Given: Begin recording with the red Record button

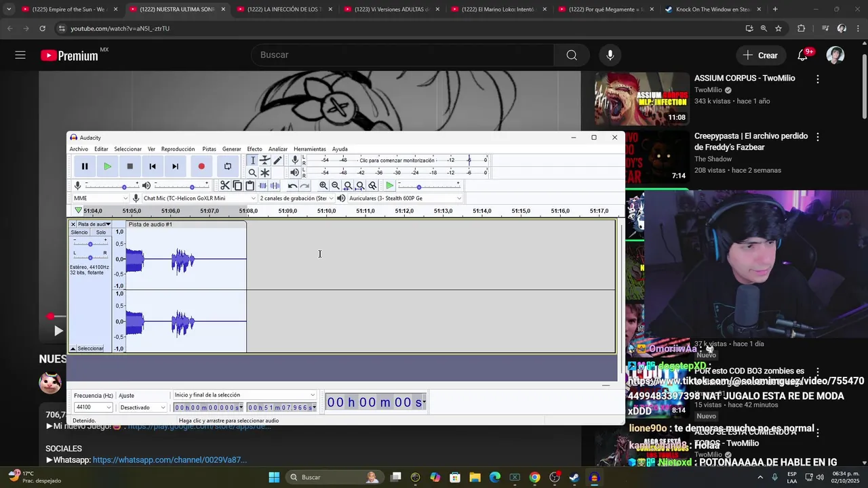Looking at the screenshot, I should [x=201, y=166].
